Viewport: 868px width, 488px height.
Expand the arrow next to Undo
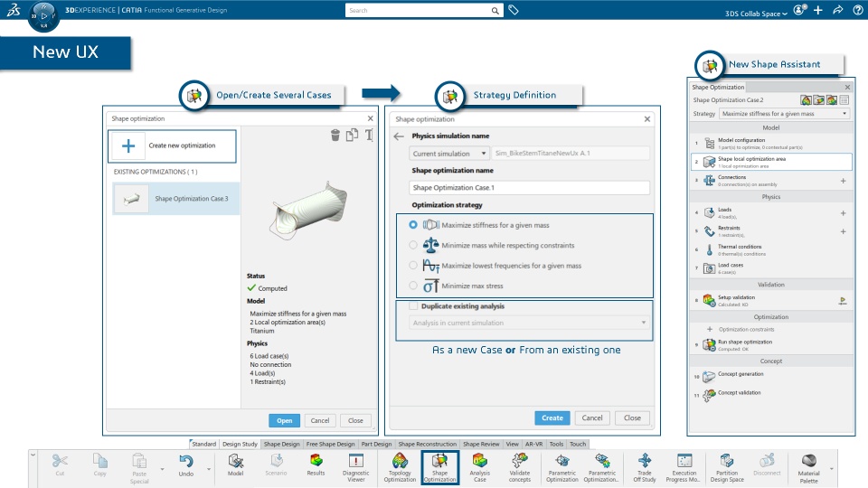pyautogui.click(x=209, y=469)
